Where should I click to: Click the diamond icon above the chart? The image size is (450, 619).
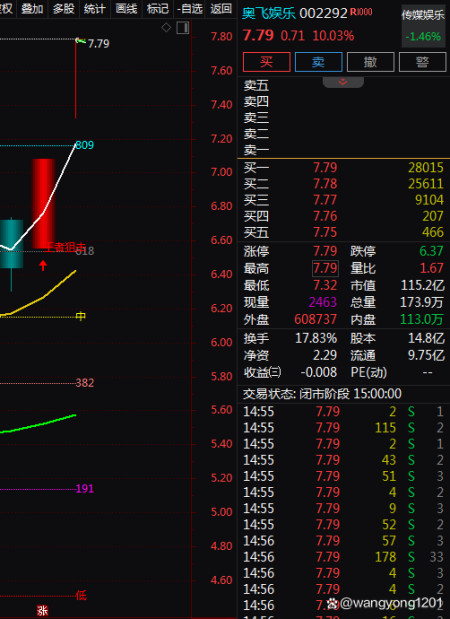point(166,27)
